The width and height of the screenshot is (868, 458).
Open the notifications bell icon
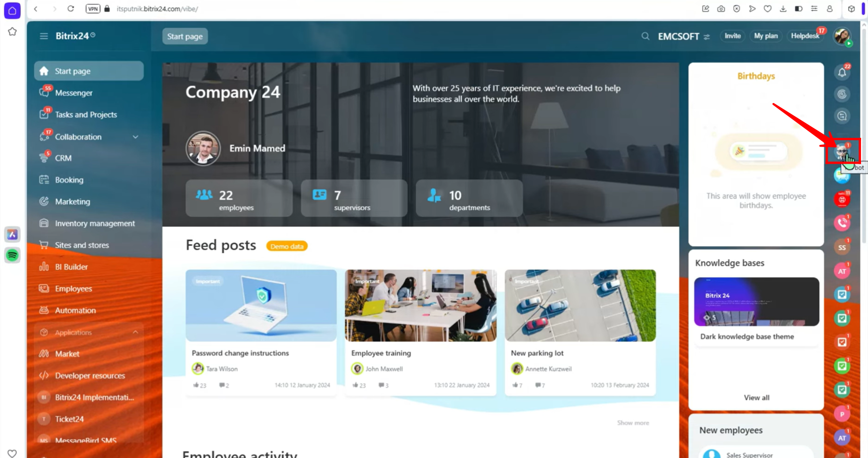point(842,72)
